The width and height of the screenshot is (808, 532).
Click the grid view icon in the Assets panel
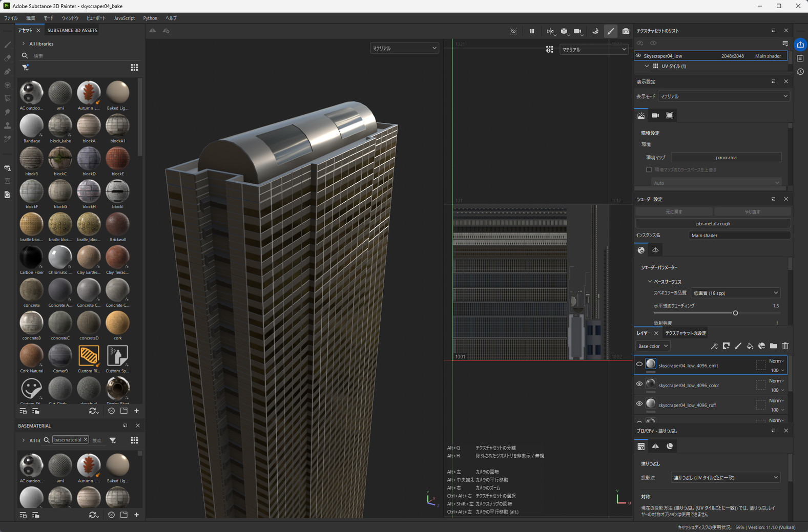[x=134, y=68]
